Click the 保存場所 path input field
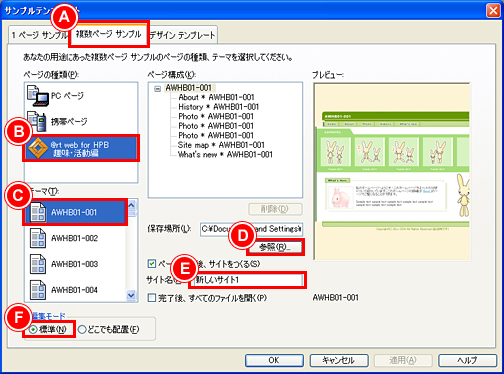Image resolution: width=504 pixels, height=374 pixels. 252,229
